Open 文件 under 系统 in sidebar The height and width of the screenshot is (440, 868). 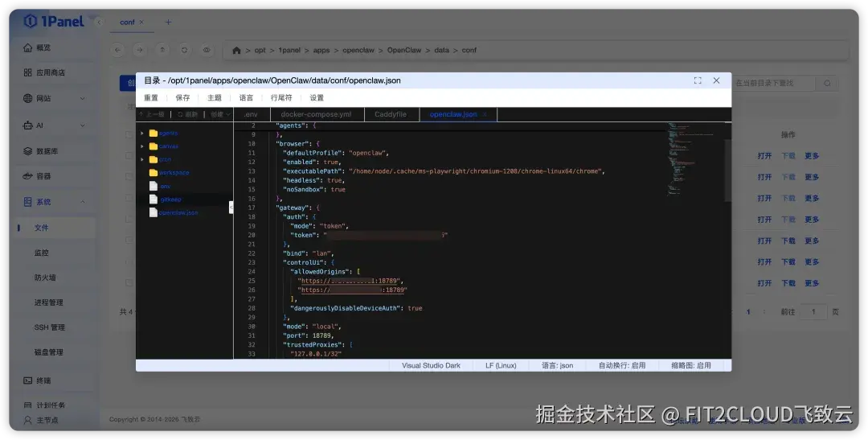42,228
